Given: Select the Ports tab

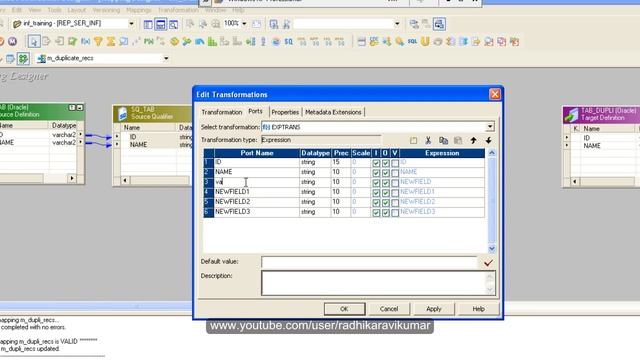Looking at the screenshot, I should [x=256, y=111].
